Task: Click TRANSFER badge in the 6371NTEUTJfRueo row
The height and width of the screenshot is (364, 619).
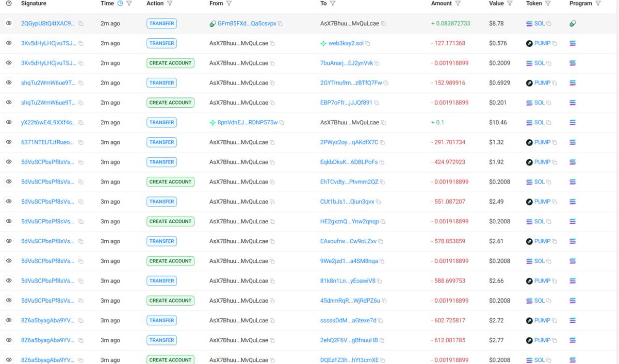Action: click(161, 142)
